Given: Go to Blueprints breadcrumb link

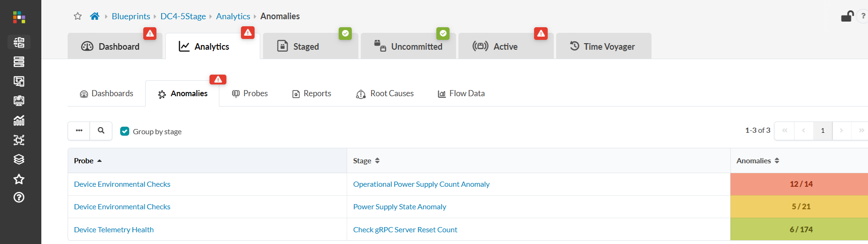Looking at the screenshot, I should 131,16.
